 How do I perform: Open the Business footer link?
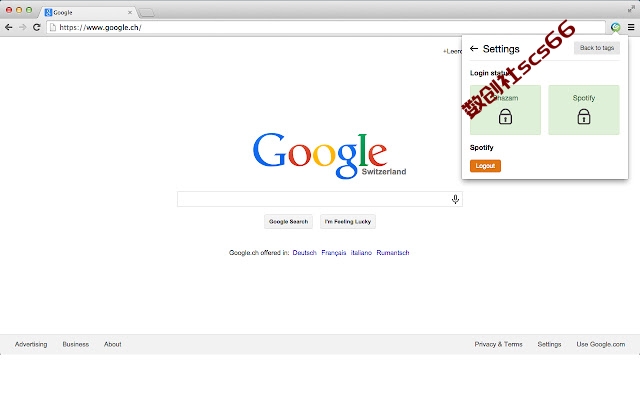click(76, 344)
